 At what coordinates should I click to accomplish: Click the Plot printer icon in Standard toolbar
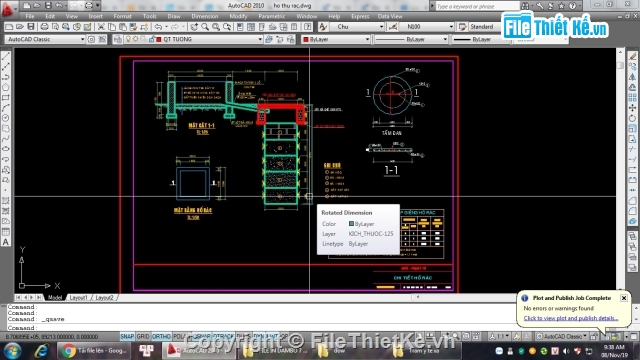(44, 27)
